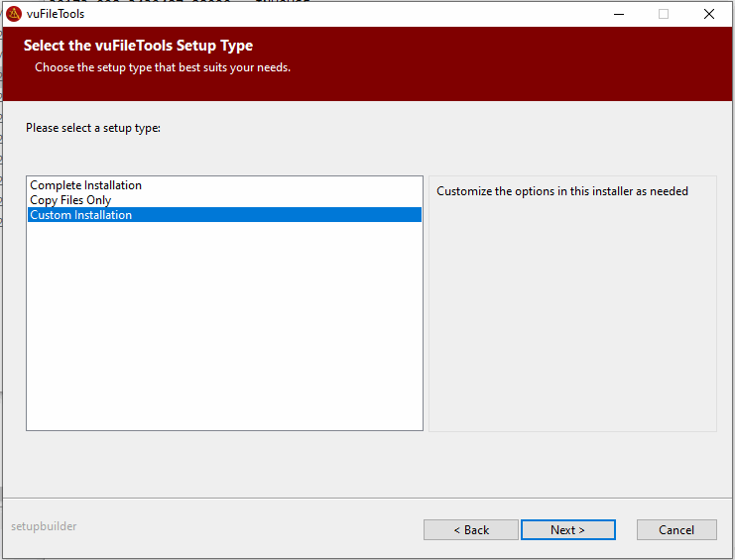Click the 'Choose the setup type' subtitle
The image size is (735, 560).
pyautogui.click(x=163, y=67)
